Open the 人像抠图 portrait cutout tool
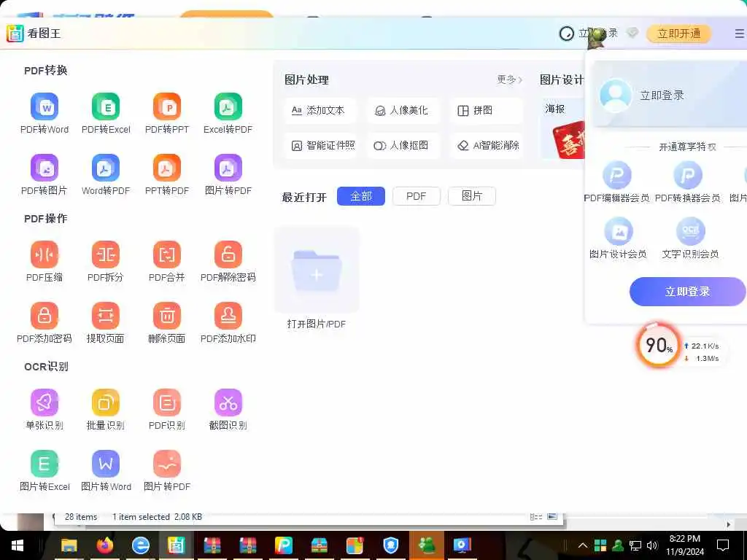Screen dimensions: 747x560 [x=403, y=145]
